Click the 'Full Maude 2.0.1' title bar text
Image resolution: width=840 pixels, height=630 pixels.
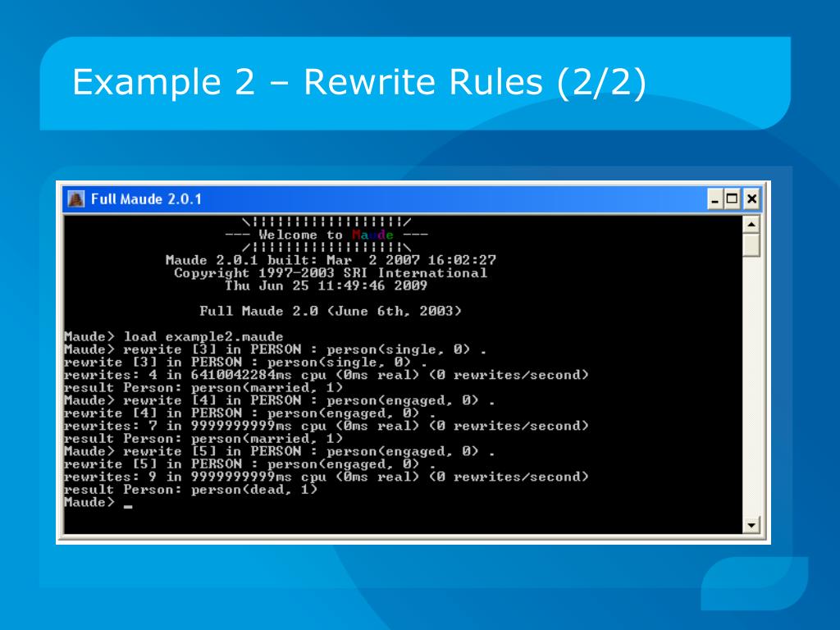tap(146, 199)
